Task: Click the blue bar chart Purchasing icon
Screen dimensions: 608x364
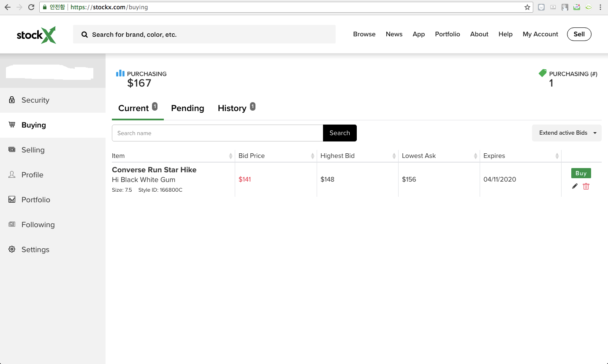Action: tap(120, 73)
